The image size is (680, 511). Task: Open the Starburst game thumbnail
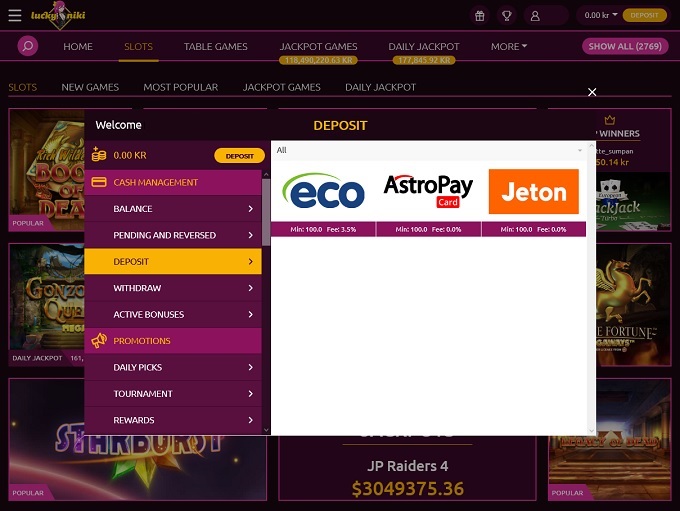point(138,439)
